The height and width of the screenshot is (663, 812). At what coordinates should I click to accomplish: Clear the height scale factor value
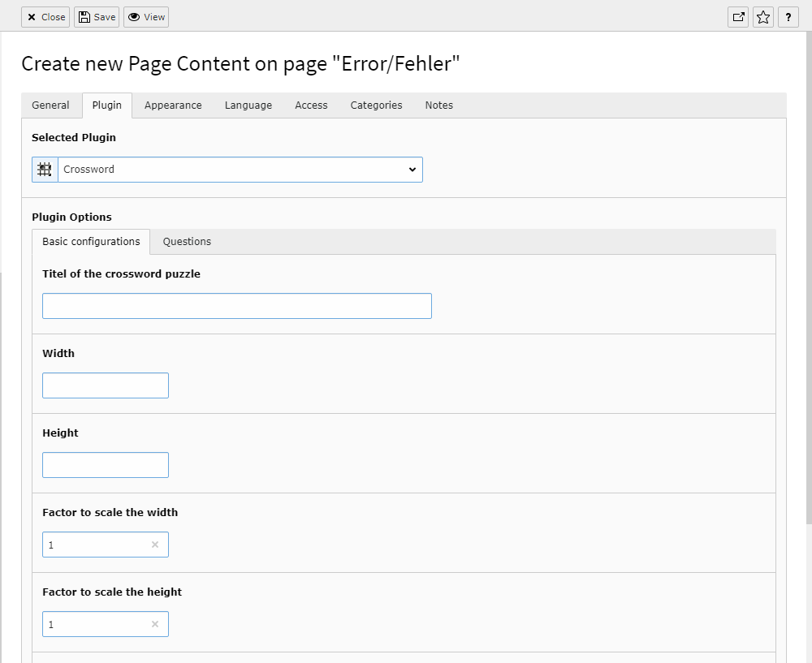155,624
